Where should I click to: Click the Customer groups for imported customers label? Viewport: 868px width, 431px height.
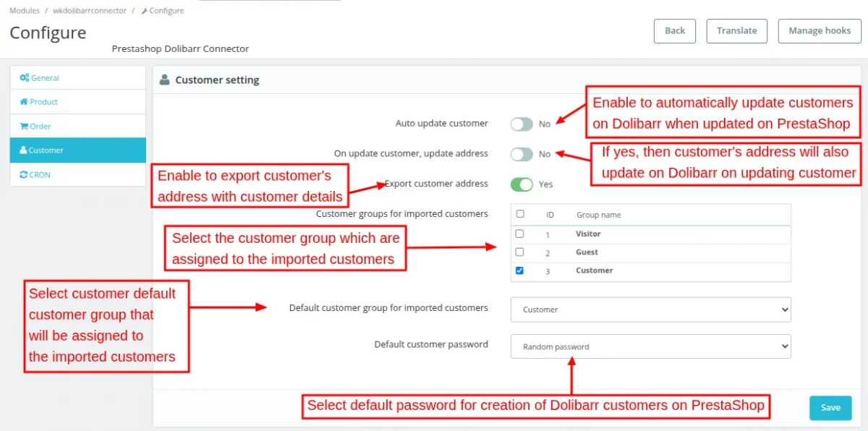(x=402, y=214)
